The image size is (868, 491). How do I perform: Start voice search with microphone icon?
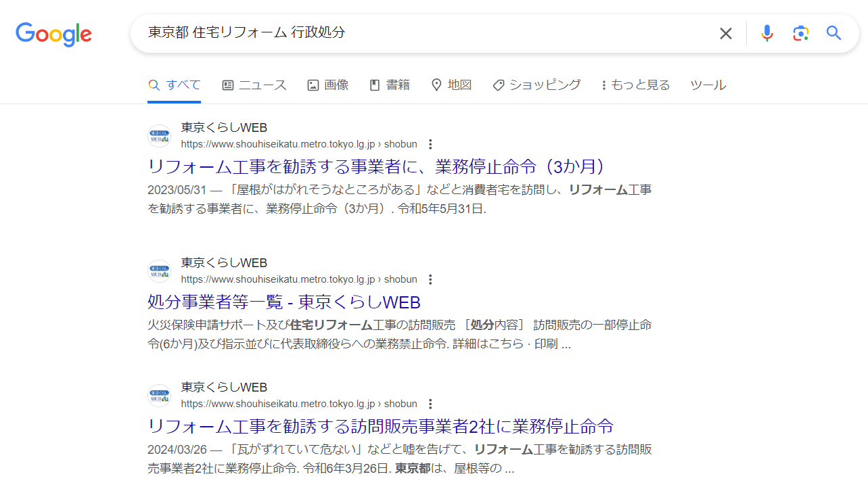point(767,33)
